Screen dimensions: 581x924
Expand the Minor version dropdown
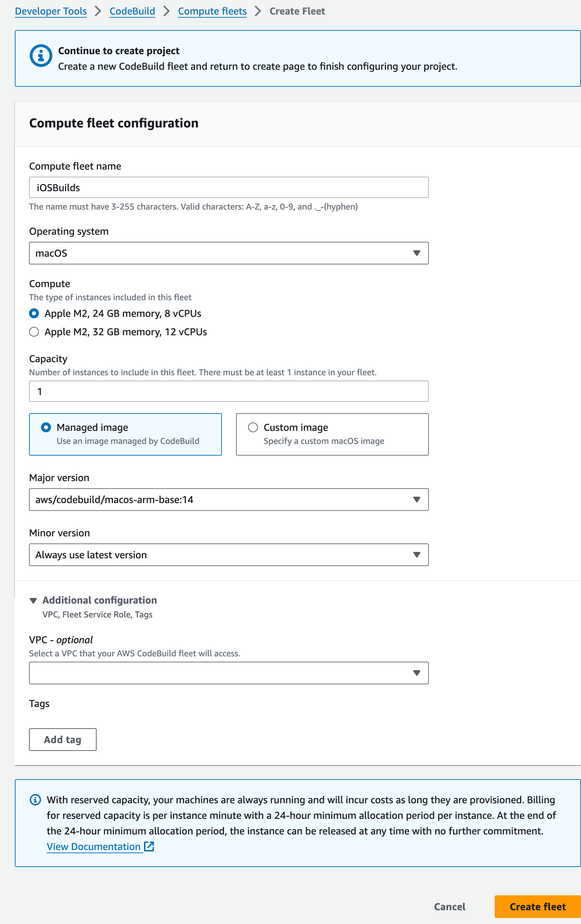point(229,555)
